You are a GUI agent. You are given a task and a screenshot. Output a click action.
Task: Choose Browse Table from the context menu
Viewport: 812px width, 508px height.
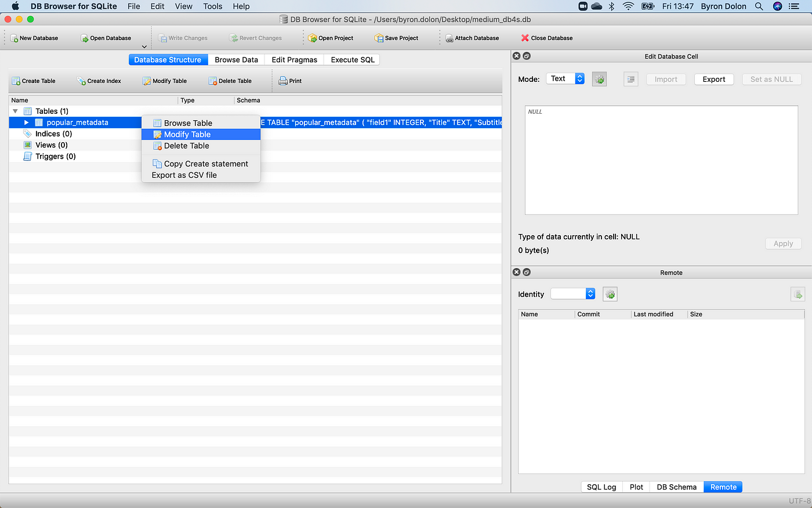(x=201, y=123)
